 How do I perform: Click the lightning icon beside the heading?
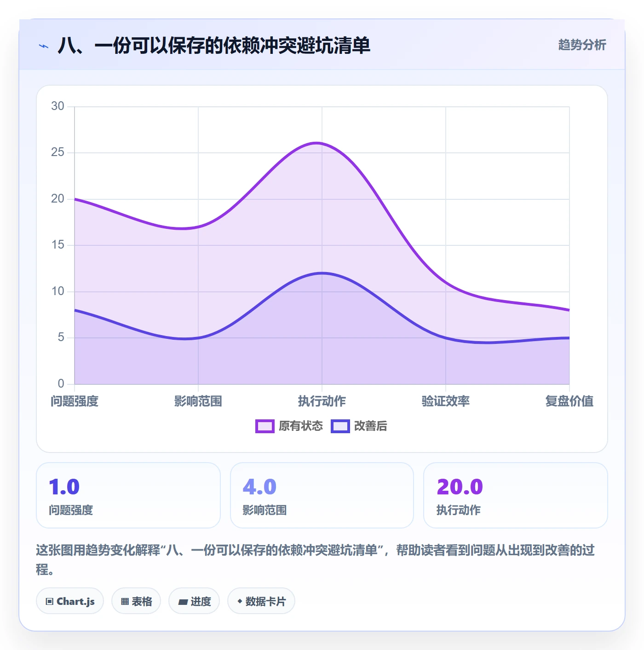tap(44, 46)
